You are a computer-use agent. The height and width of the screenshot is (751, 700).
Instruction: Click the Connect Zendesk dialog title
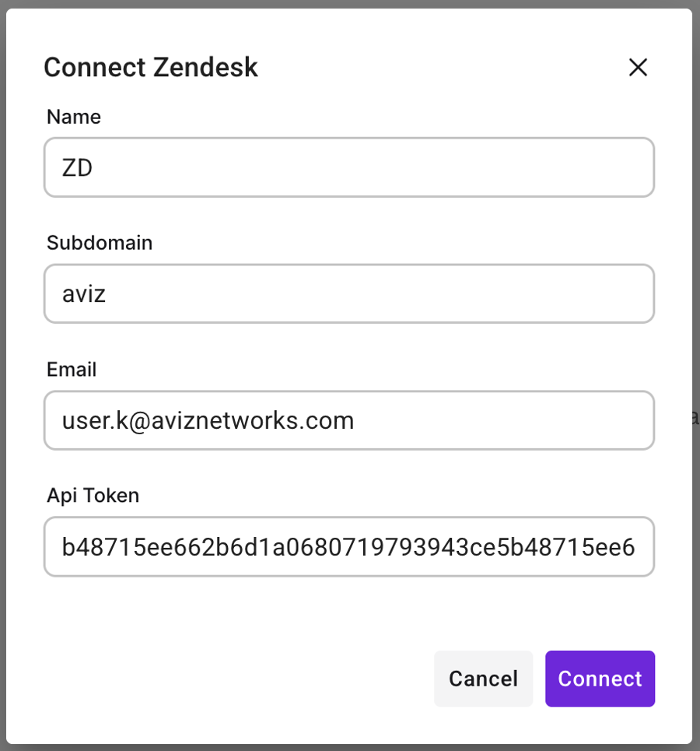tap(151, 68)
